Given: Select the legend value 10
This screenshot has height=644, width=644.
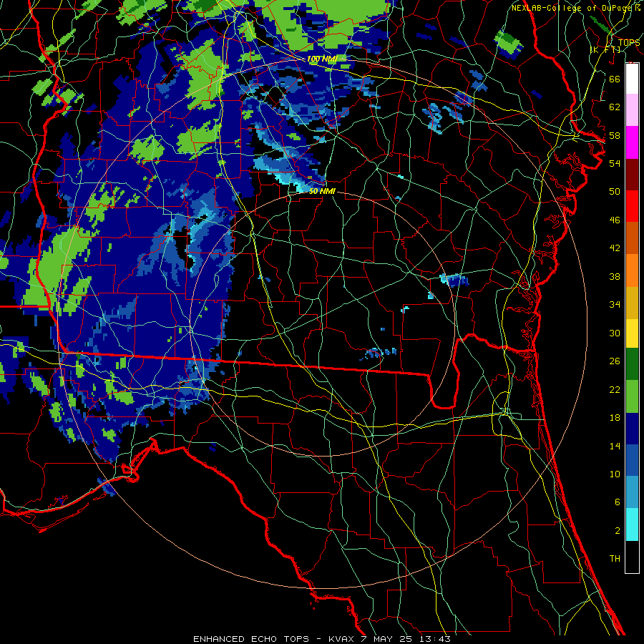Looking at the screenshot, I should pos(615,474).
